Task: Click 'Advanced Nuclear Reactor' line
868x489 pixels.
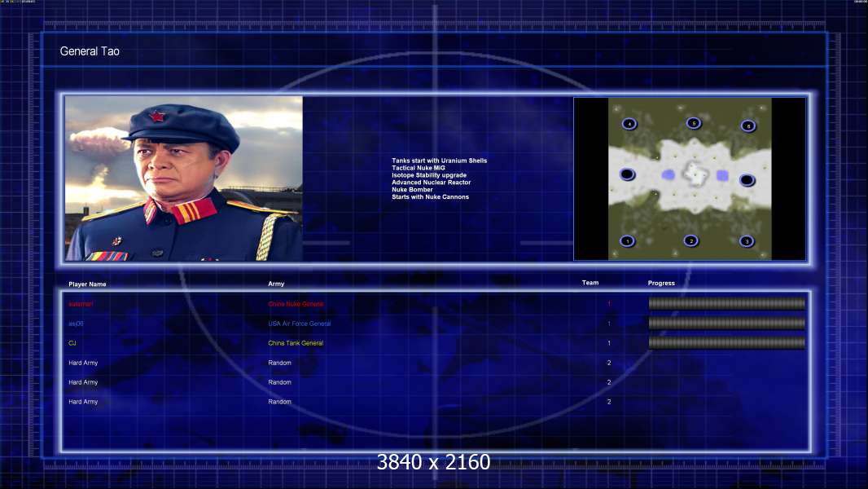Action: pyautogui.click(x=432, y=183)
